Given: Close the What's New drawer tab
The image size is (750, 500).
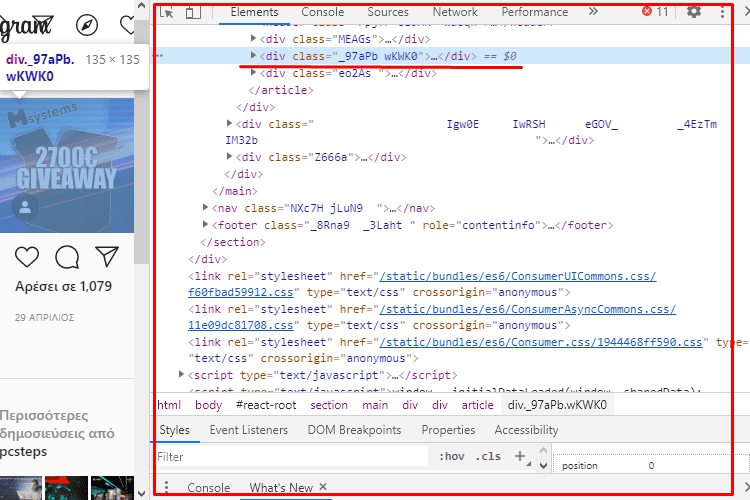Looking at the screenshot, I should [x=323, y=488].
